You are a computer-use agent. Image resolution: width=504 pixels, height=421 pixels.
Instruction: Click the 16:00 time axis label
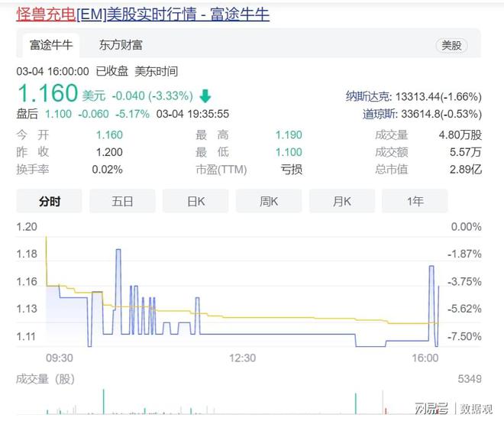(x=425, y=358)
